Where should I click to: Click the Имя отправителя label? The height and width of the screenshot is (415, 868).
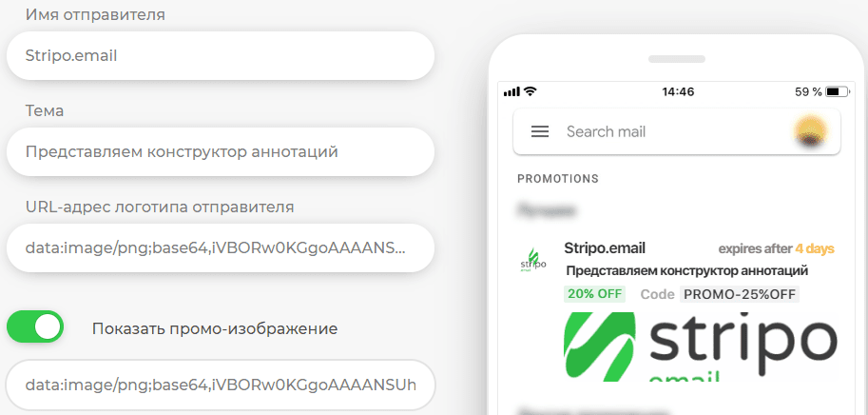(95, 15)
